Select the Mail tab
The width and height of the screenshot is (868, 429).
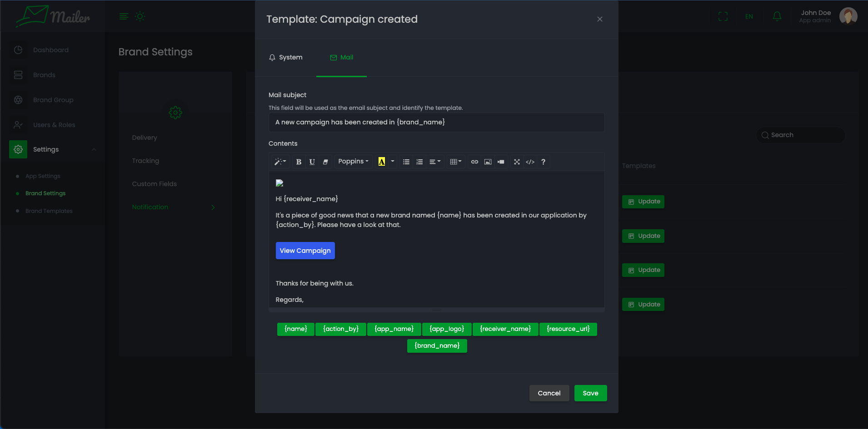pos(341,58)
